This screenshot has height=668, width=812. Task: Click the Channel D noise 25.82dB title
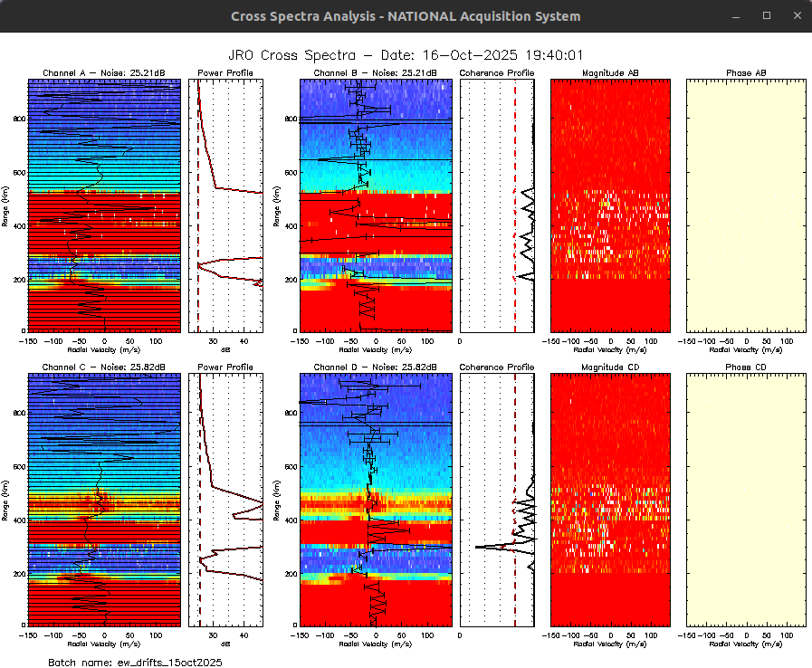click(x=375, y=367)
